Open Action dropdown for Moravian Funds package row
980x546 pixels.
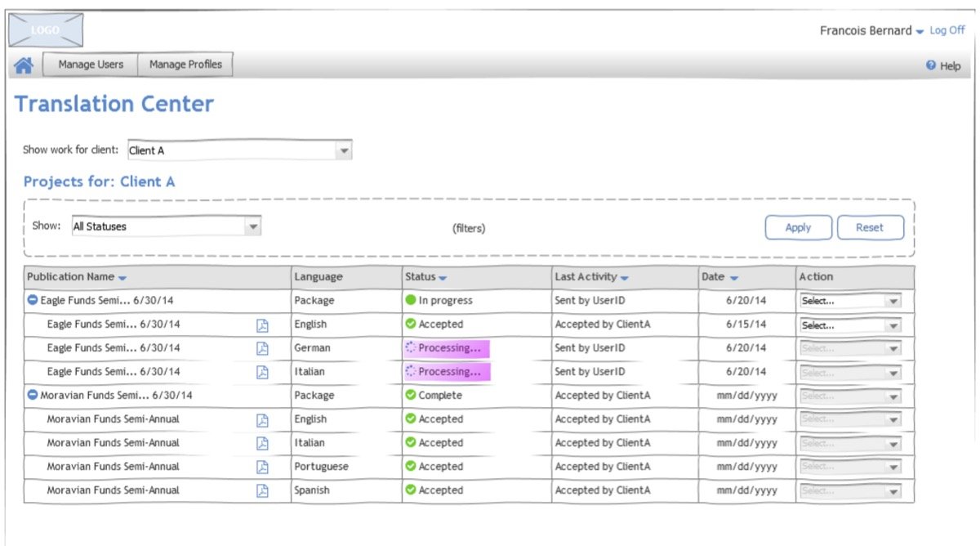851,396
